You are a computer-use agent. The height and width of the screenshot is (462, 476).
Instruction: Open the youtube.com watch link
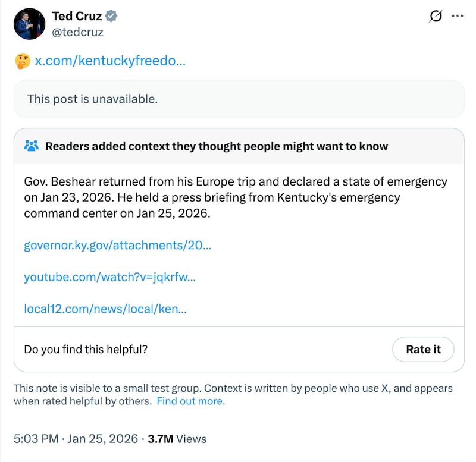click(111, 277)
